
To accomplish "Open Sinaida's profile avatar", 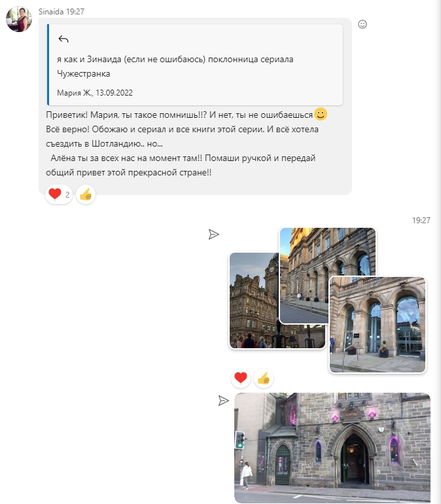I will (x=19, y=19).
